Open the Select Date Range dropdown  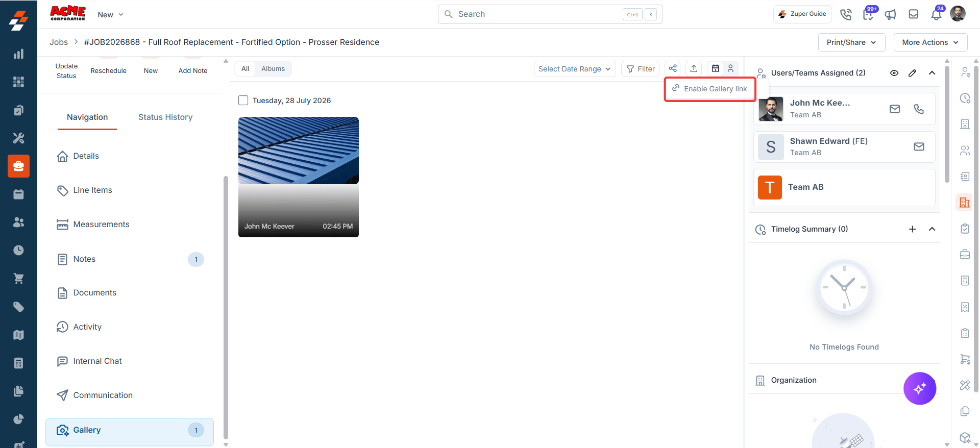575,69
